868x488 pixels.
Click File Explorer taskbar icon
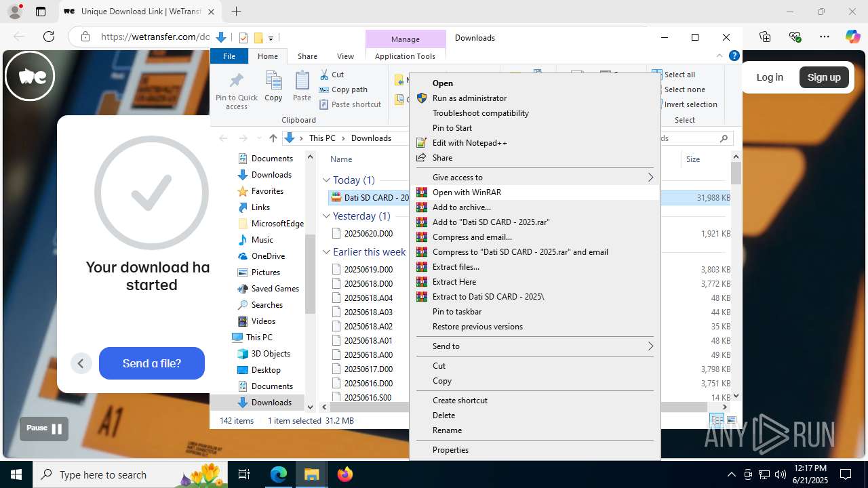click(x=312, y=474)
